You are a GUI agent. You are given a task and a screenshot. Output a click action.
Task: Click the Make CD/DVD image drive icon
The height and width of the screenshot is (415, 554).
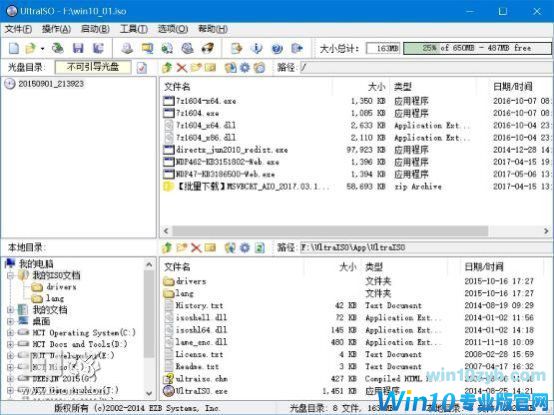tap(127, 48)
